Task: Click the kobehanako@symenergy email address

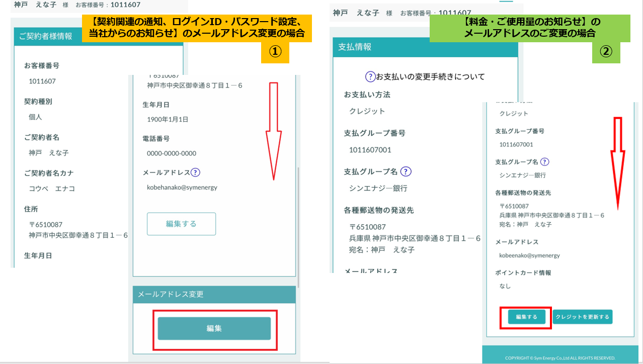Action: [x=182, y=188]
